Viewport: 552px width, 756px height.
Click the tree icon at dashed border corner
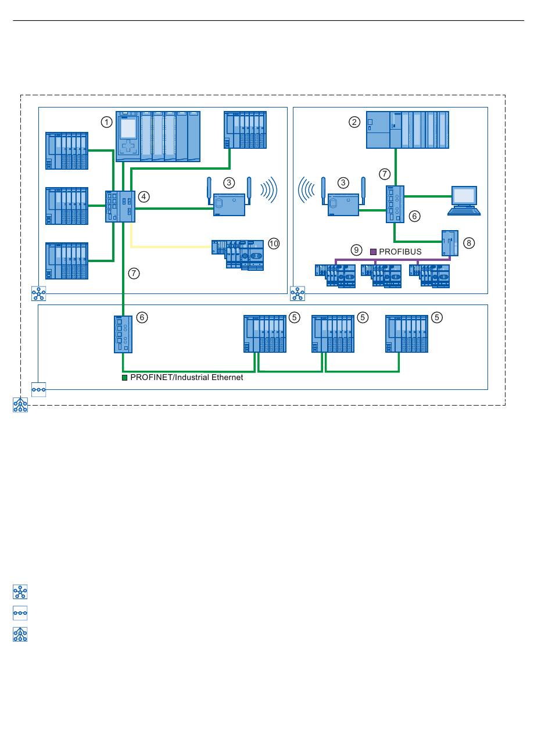tap(20, 405)
